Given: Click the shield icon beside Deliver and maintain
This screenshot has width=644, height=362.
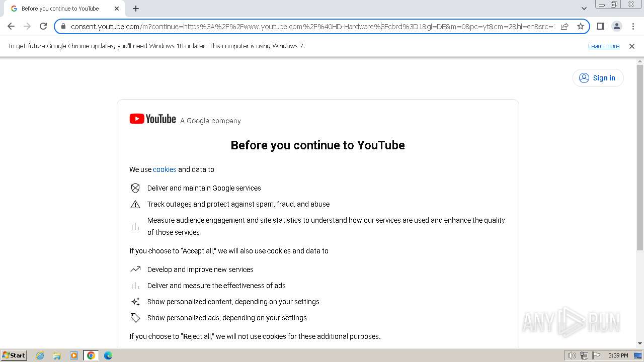Looking at the screenshot, I should tap(135, 188).
